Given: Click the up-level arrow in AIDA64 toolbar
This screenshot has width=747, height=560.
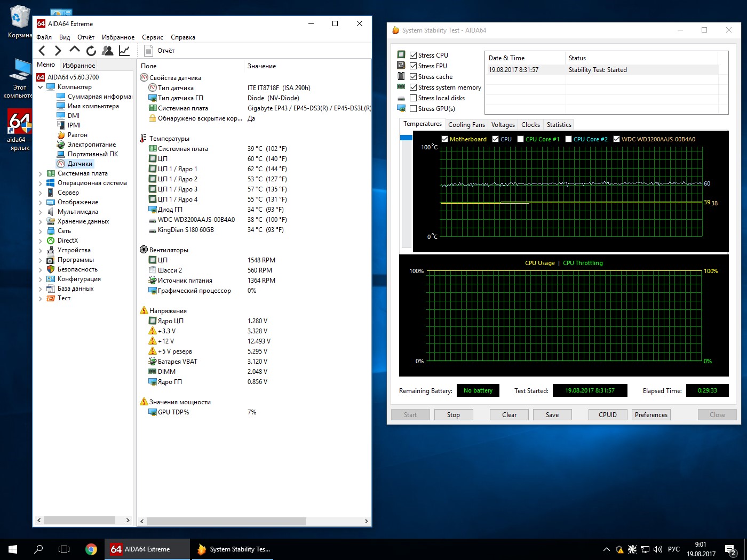Looking at the screenshot, I should tap(75, 50).
